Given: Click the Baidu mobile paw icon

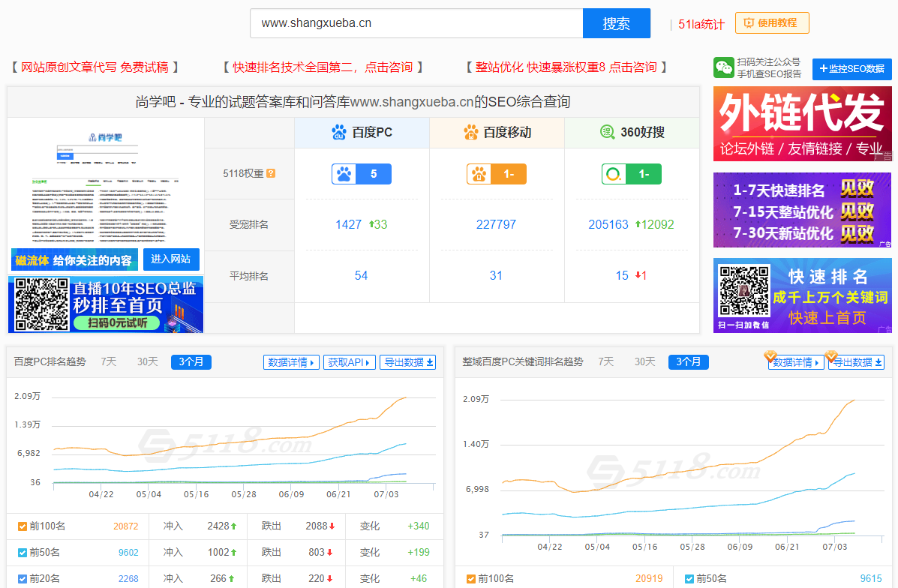Looking at the screenshot, I should tap(471, 132).
